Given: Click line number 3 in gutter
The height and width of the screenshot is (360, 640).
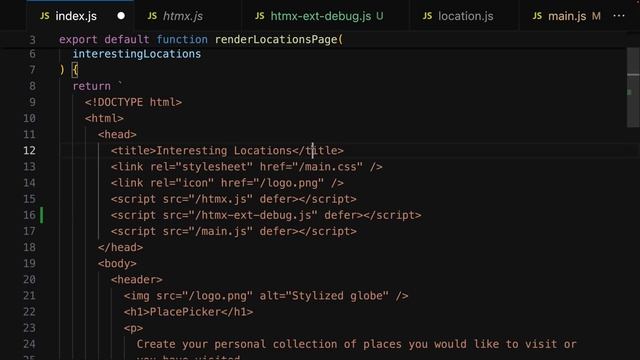Looking at the screenshot, I should (32, 40).
